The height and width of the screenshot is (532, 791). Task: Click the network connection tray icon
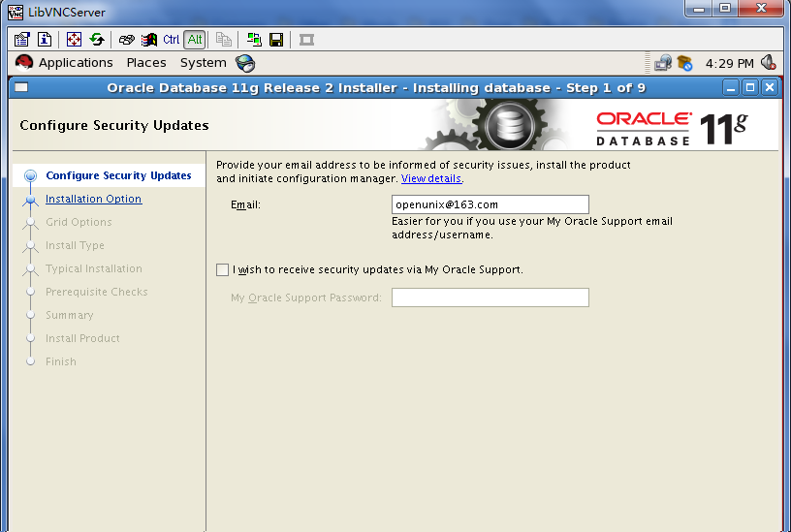click(663, 63)
